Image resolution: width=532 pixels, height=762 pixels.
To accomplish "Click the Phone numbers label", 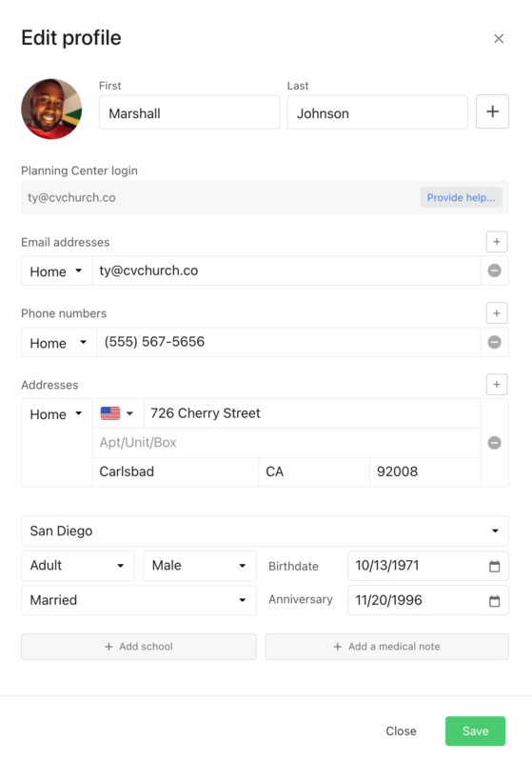I will click(64, 313).
